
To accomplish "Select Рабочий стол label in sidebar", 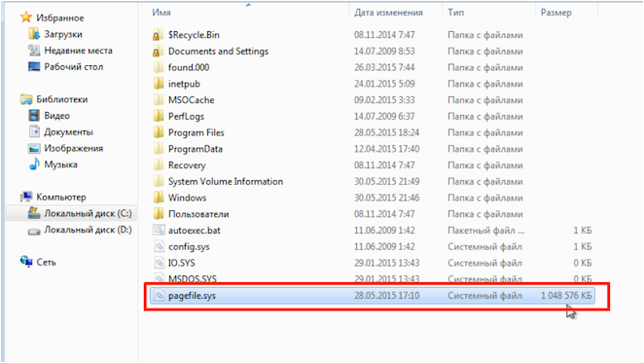I will point(74,66).
